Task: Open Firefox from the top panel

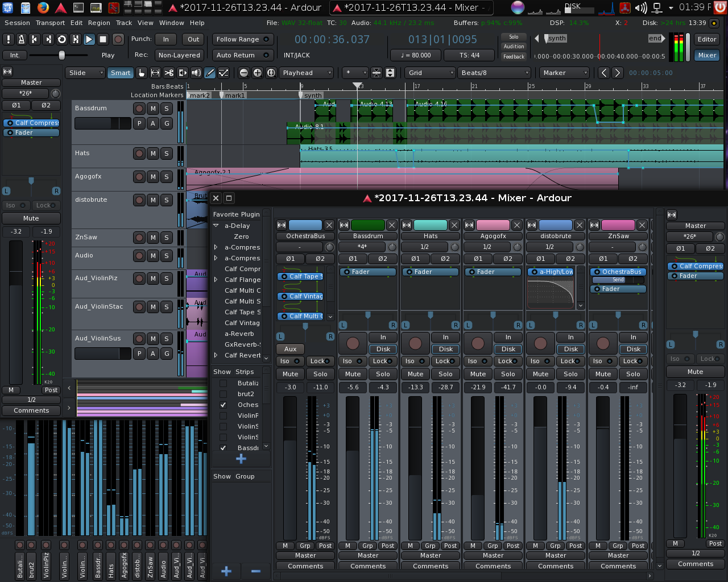Action: coord(43,7)
